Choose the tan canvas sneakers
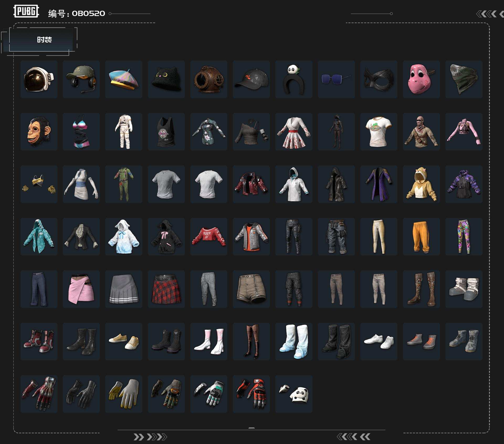This screenshot has width=504, height=444. pos(124,341)
